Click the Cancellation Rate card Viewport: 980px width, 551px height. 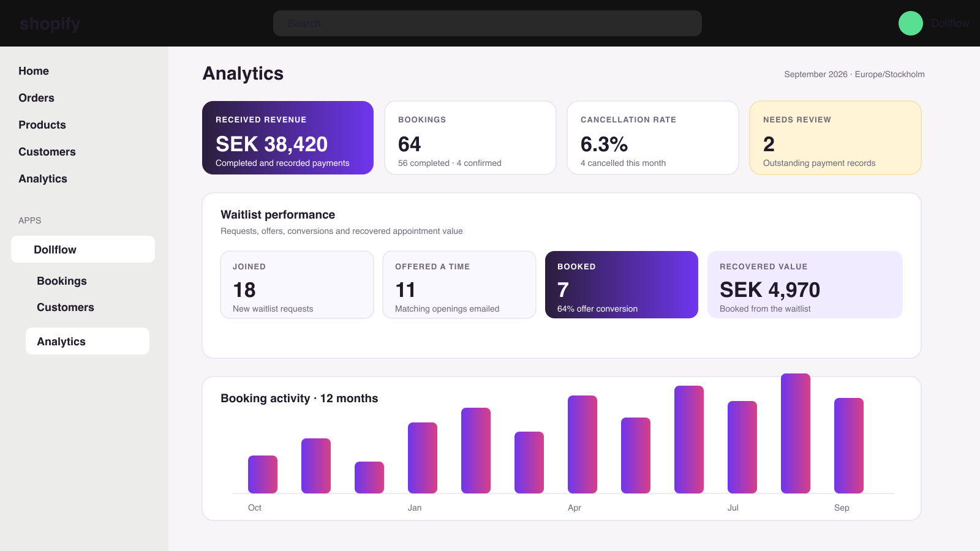653,138
